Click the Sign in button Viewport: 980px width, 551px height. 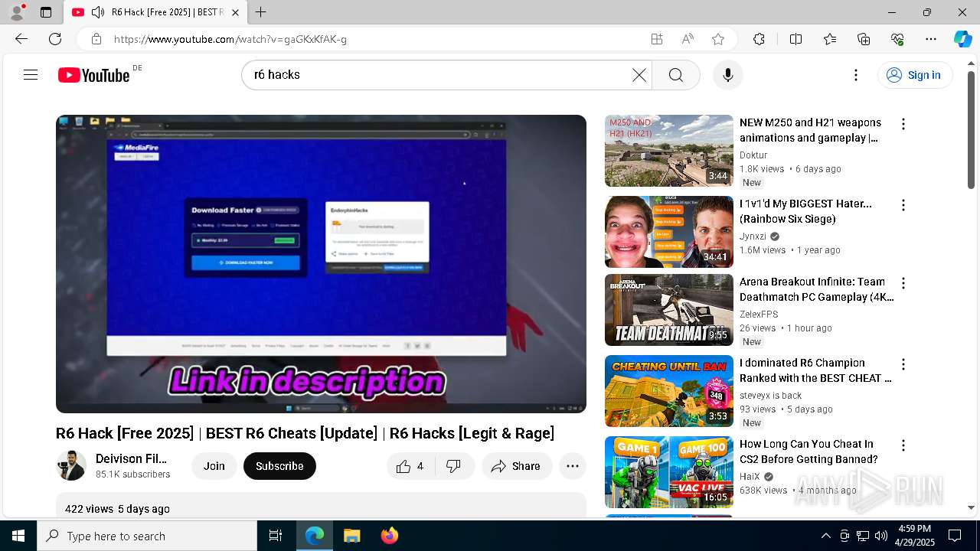pyautogui.click(x=915, y=75)
